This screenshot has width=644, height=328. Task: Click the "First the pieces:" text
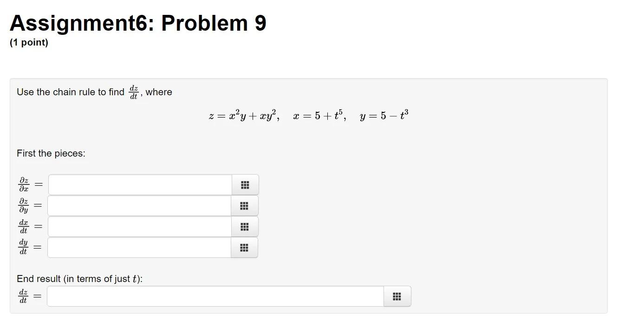[50, 153]
